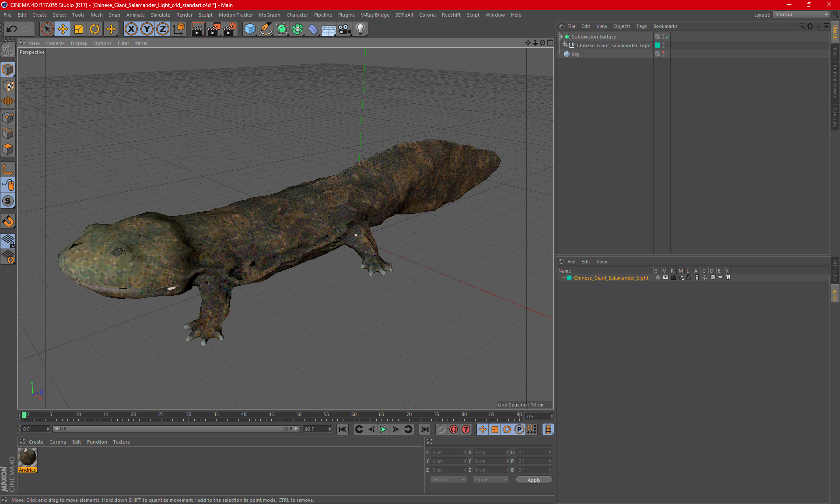840x504 pixels.
Task: Click the Undo arrow icon
Action: point(12,29)
